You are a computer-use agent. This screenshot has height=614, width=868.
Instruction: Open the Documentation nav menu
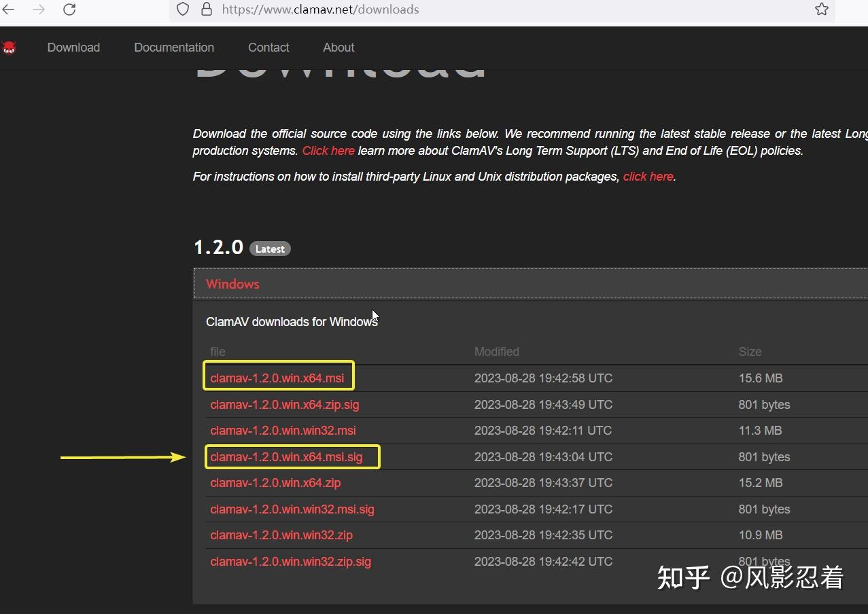click(x=174, y=48)
